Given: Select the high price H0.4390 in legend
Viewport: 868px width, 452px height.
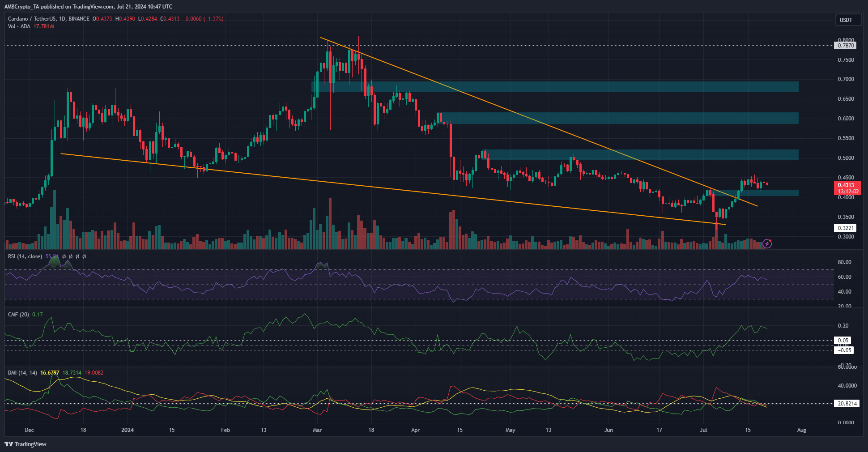Looking at the screenshot, I should coord(125,19).
